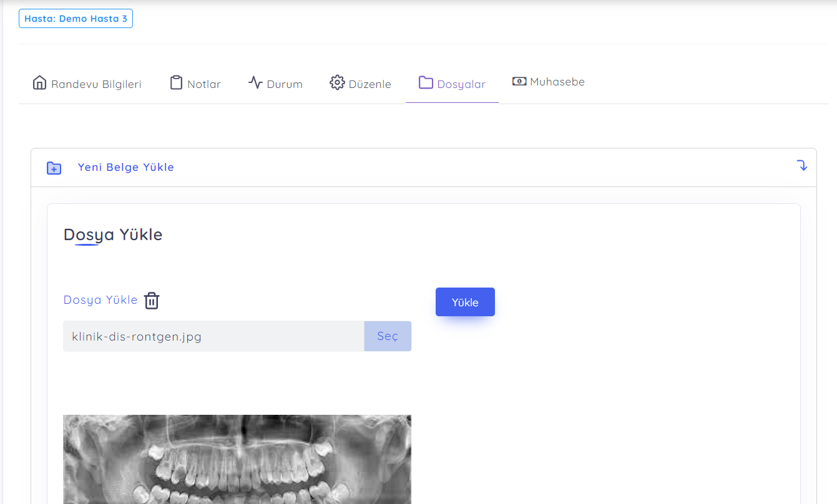Click the Hasta: Demo Hasta 3 badge
This screenshot has width=837, height=504.
[x=76, y=19]
